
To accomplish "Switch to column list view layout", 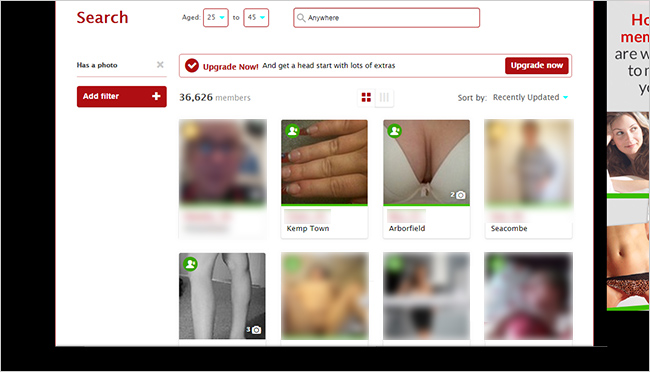I will (x=384, y=97).
